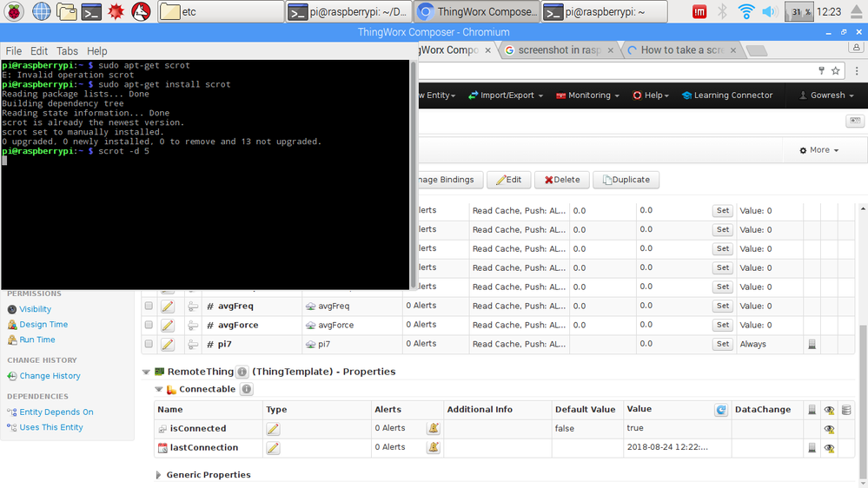The height and width of the screenshot is (488, 868).
Task: Show RemoteThing info icon
Action: click(242, 372)
